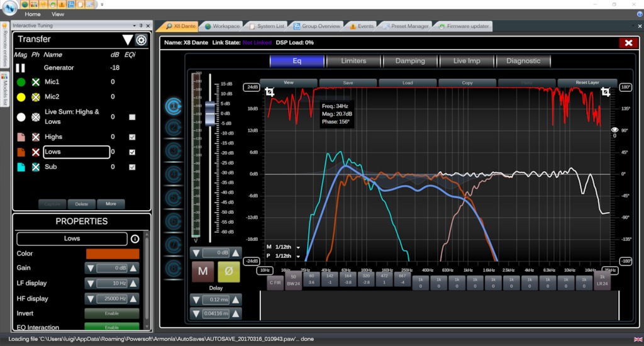Click the orange Lows trace file icon
This screenshot has height=346, width=644.
[x=21, y=152]
